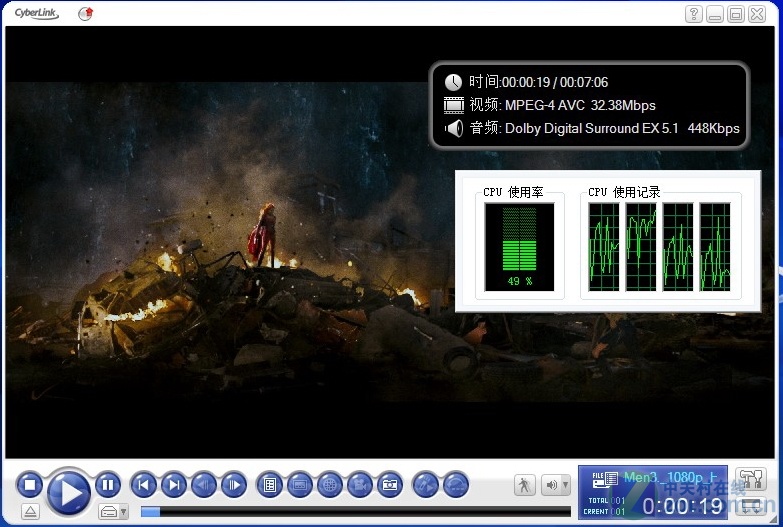Start playback with the large play button

point(69,492)
